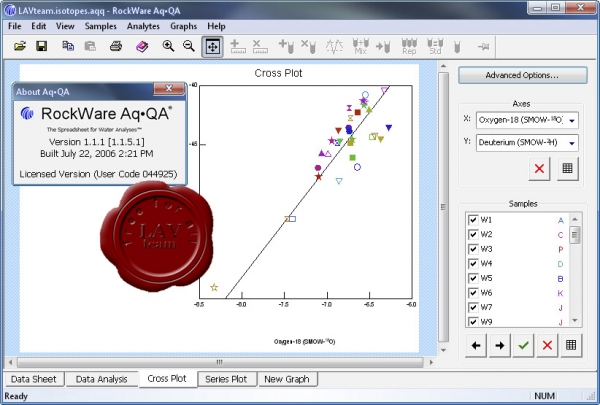
Task: Click the Advanced Options button
Action: (522, 75)
